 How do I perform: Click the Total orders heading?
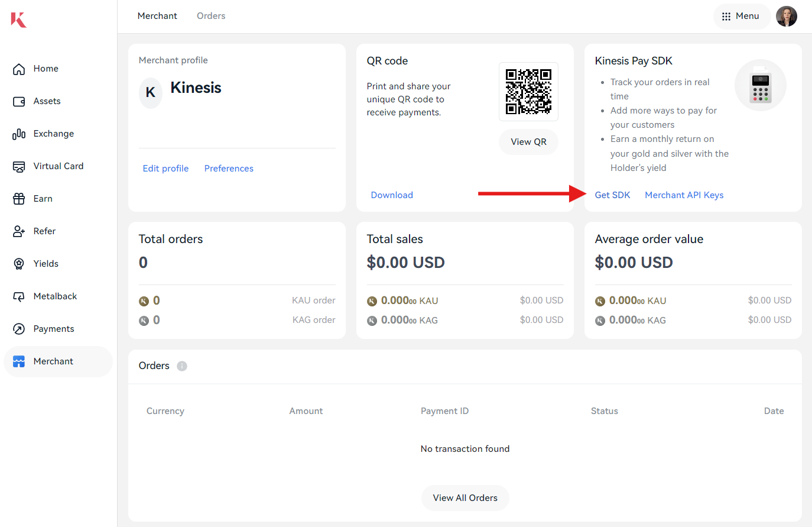(x=171, y=239)
